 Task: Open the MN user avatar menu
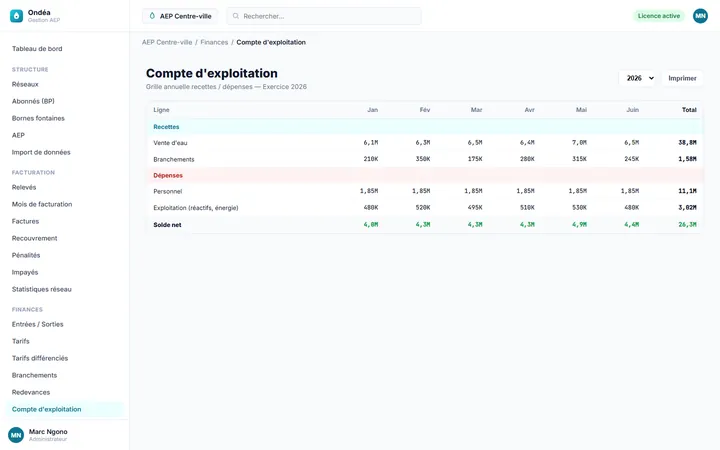click(x=700, y=16)
